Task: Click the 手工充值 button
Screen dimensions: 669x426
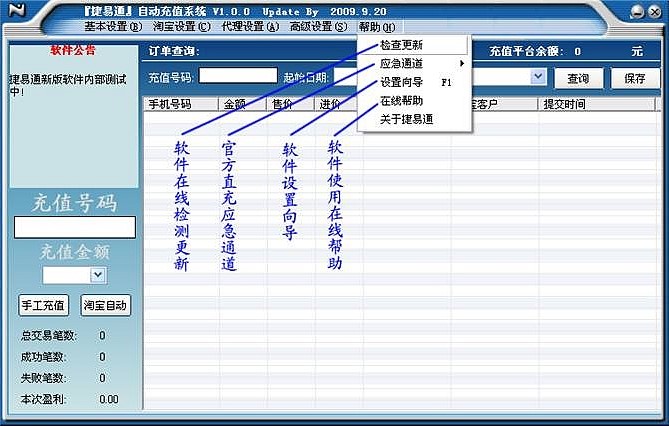Action: (x=43, y=305)
